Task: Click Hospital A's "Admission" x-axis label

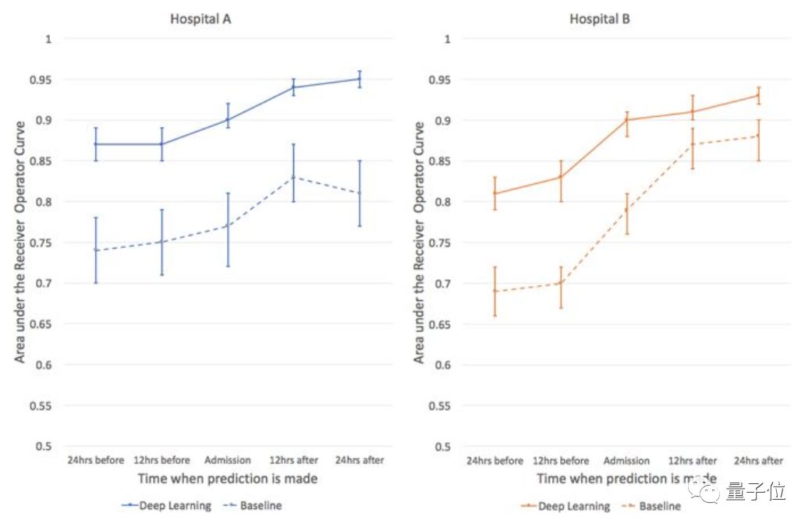Action: click(228, 460)
